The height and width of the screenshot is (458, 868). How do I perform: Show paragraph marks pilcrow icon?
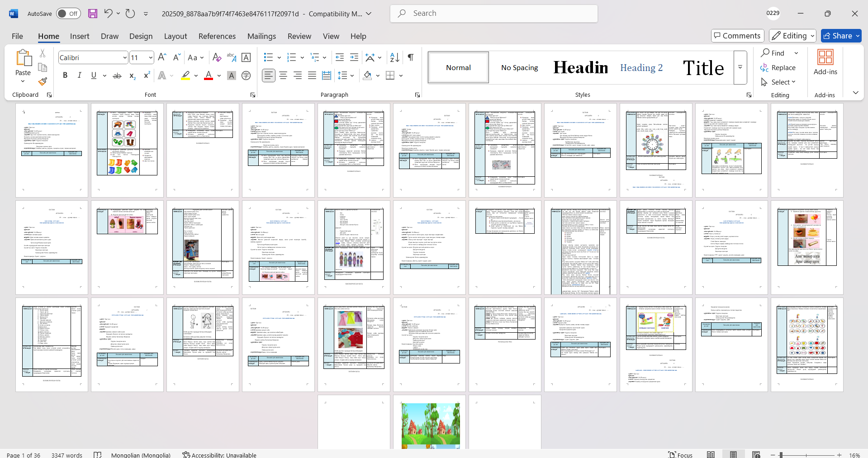pos(411,57)
